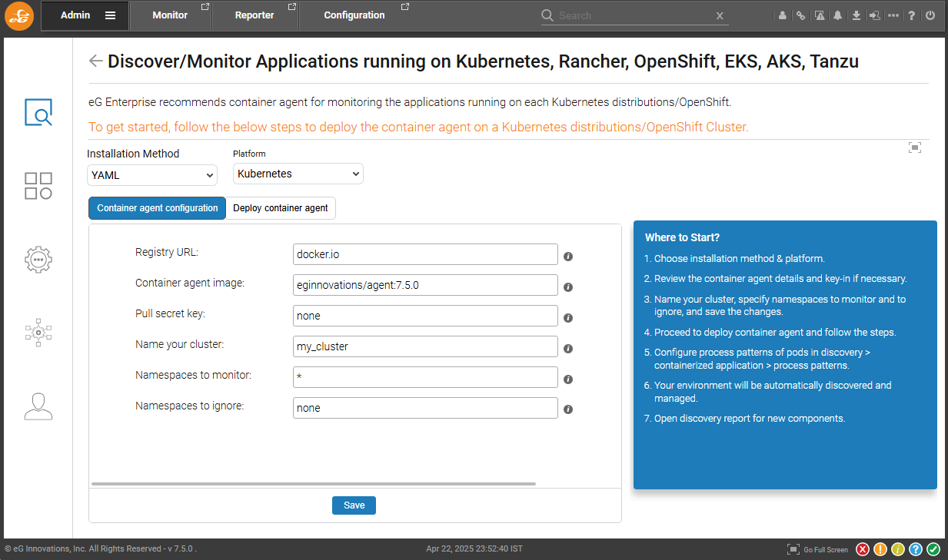Screen dimensions: 948x560
Task: Click the Registry URL field
Action: click(426, 254)
